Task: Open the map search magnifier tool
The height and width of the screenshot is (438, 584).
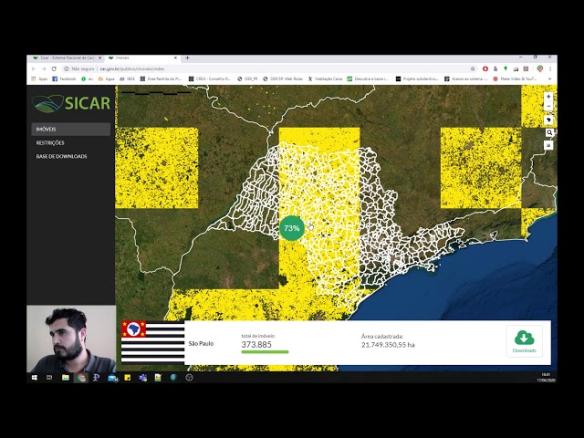Action: [549, 133]
